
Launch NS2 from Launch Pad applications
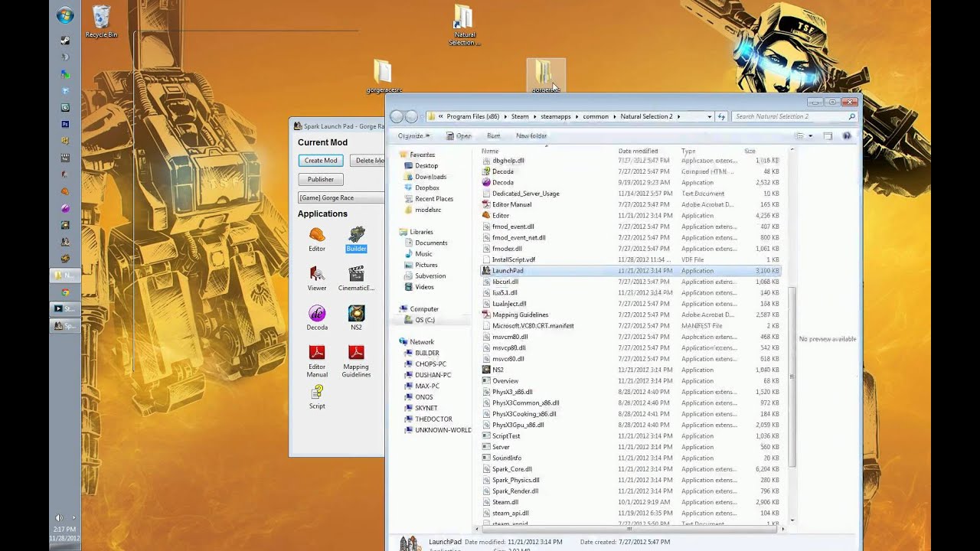tap(356, 318)
